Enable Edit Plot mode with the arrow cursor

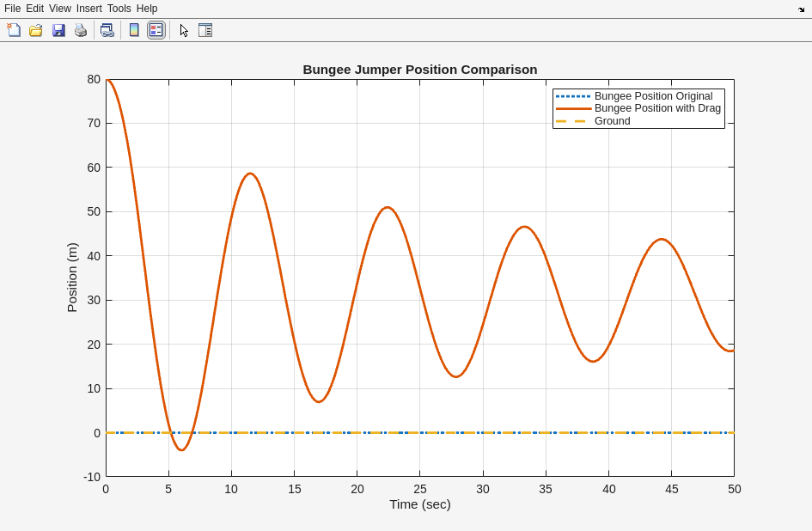pyautogui.click(x=184, y=30)
